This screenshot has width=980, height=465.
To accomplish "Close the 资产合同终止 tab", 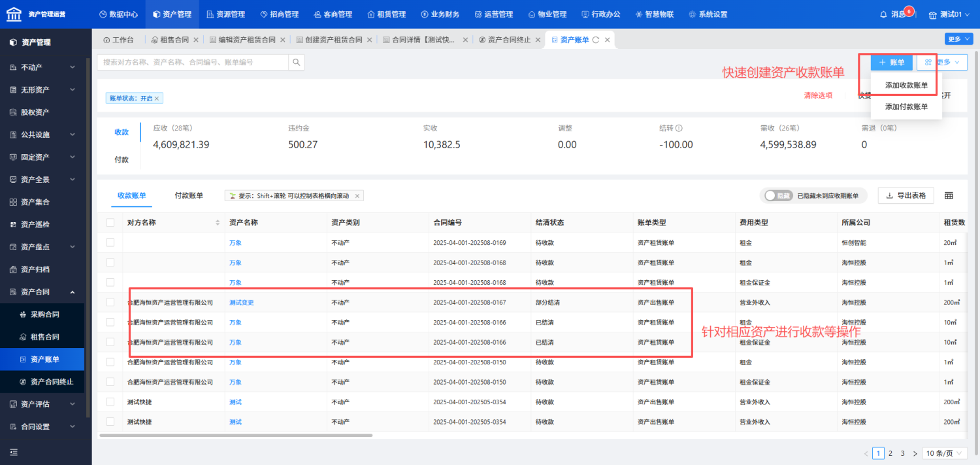I will pyautogui.click(x=538, y=40).
